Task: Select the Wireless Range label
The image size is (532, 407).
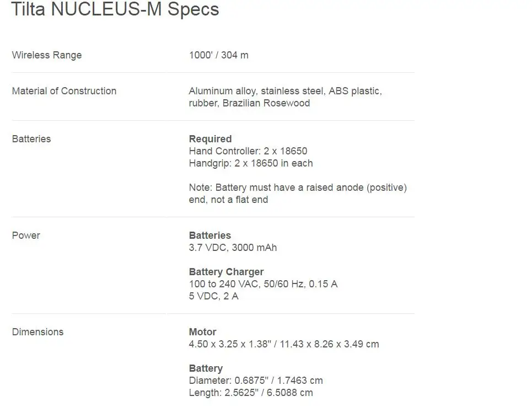Action: click(x=47, y=55)
